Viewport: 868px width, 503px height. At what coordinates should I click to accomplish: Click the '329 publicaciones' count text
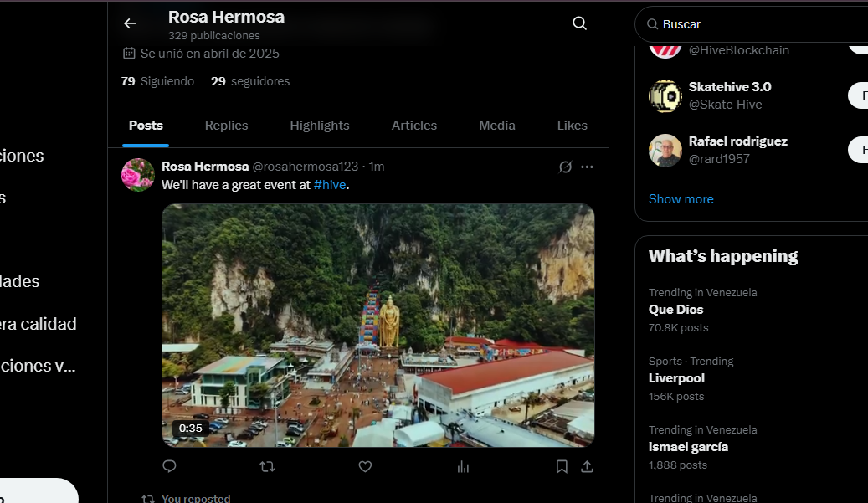tap(213, 36)
